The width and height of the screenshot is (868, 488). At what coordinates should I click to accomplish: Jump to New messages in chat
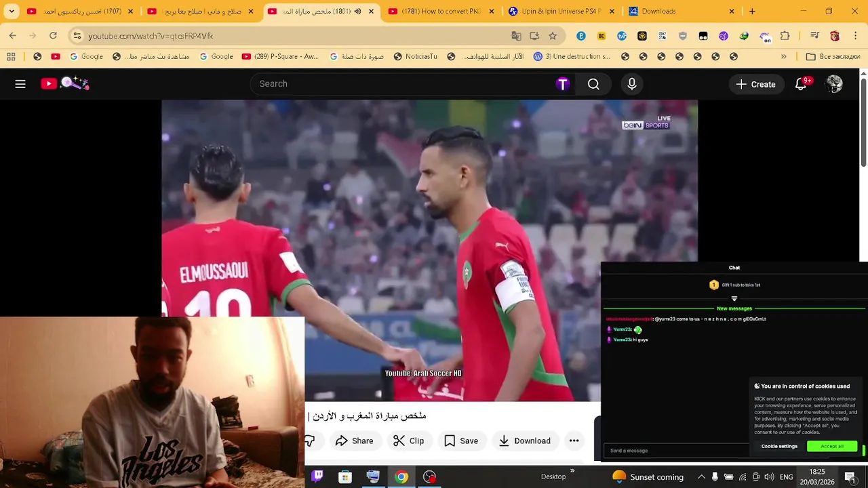tap(734, 308)
